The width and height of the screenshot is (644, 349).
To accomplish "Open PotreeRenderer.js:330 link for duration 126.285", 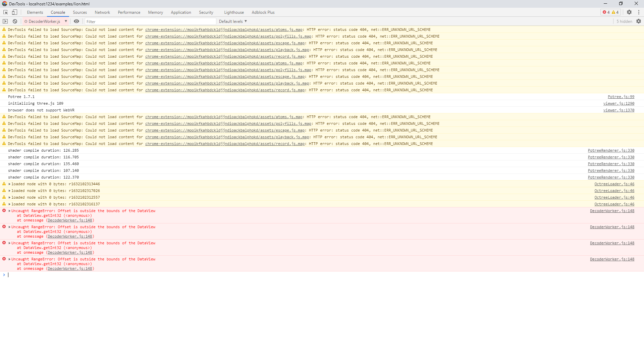I will pyautogui.click(x=611, y=150).
